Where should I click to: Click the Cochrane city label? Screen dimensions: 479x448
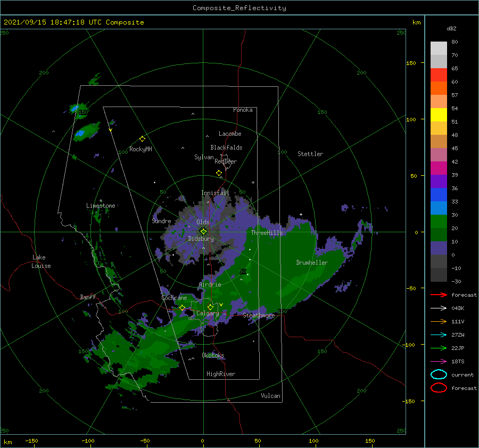(174, 298)
